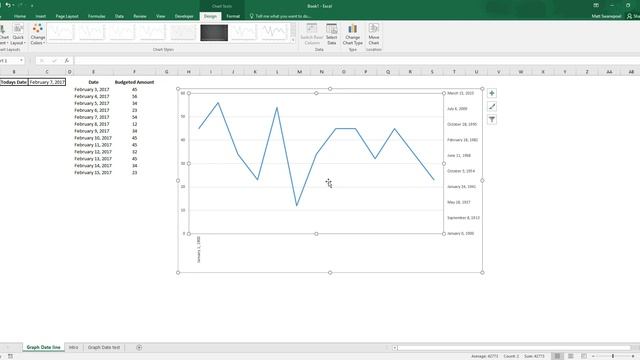Select cell containing February 7, 2017
Image resolution: width=640 pixels, height=360 pixels.
click(x=47, y=82)
